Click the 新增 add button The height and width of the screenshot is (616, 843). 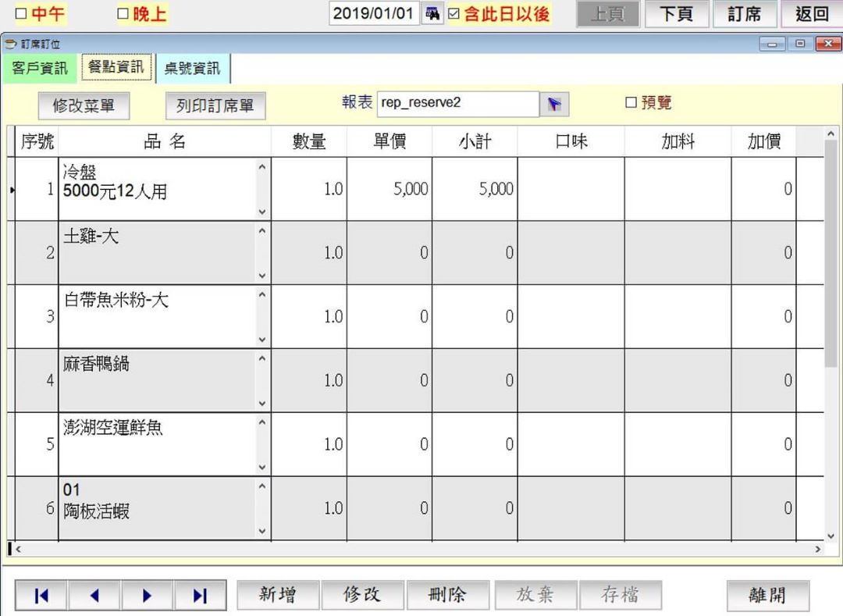coord(278,594)
